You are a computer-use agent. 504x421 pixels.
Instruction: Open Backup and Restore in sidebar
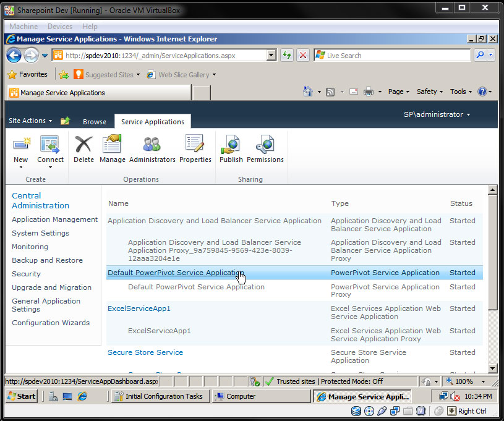coord(47,260)
